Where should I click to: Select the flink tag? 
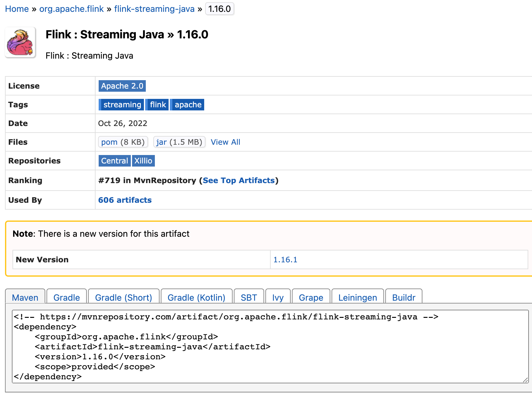(x=157, y=104)
